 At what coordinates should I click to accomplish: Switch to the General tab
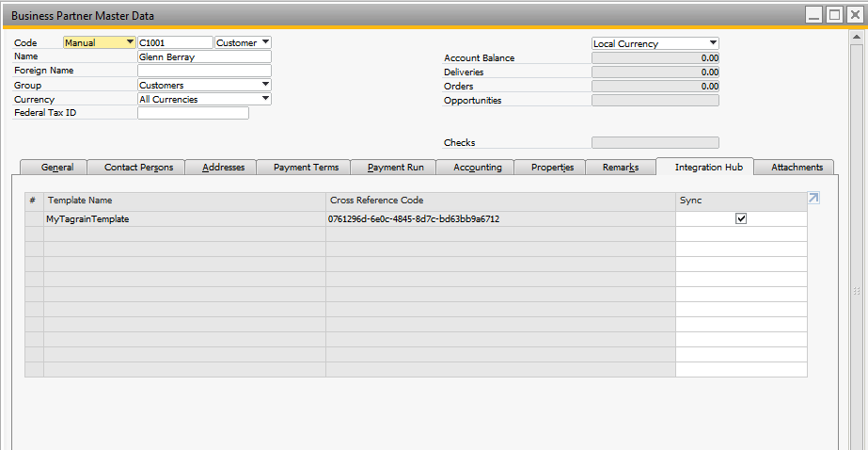coord(57,168)
